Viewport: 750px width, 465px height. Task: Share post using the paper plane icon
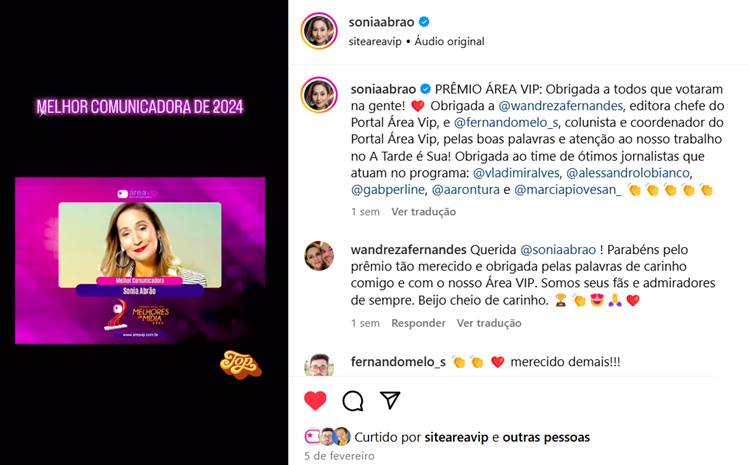(x=390, y=400)
